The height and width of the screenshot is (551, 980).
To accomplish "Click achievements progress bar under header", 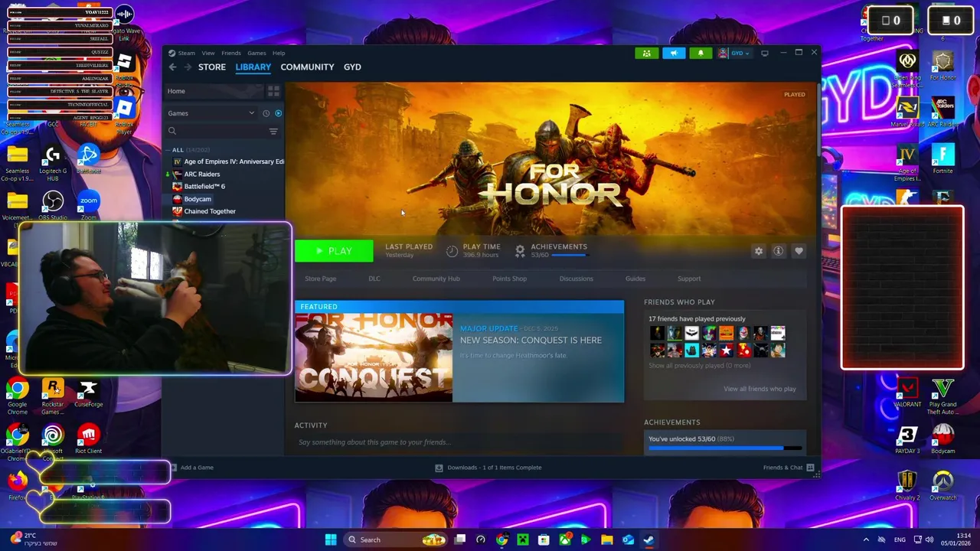I will click(569, 255).
